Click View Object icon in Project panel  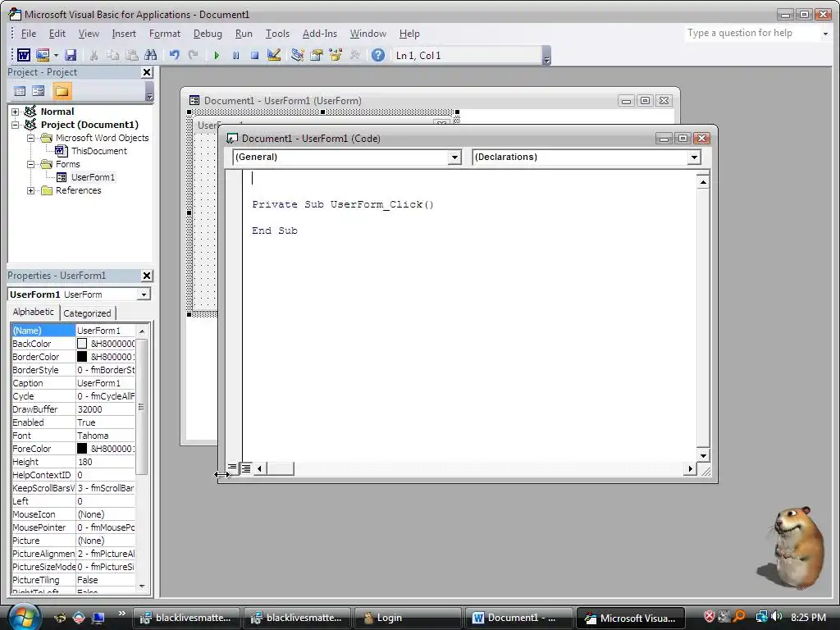click(39, 91)
